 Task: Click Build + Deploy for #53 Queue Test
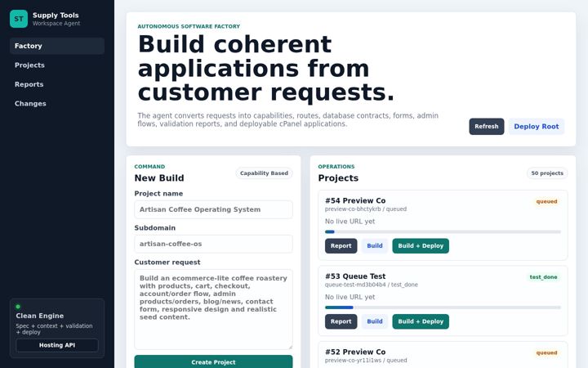[x=421, y=321]
